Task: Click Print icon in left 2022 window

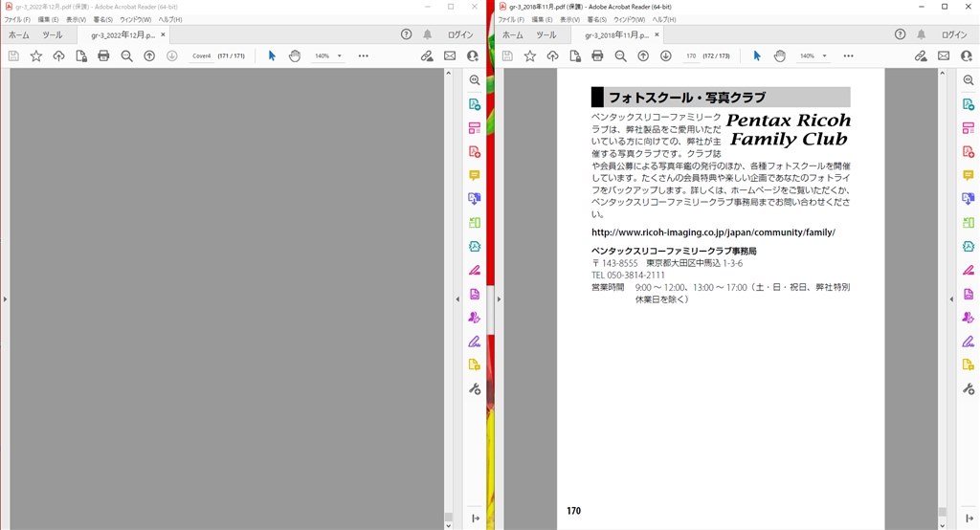Action: point(103,56)
